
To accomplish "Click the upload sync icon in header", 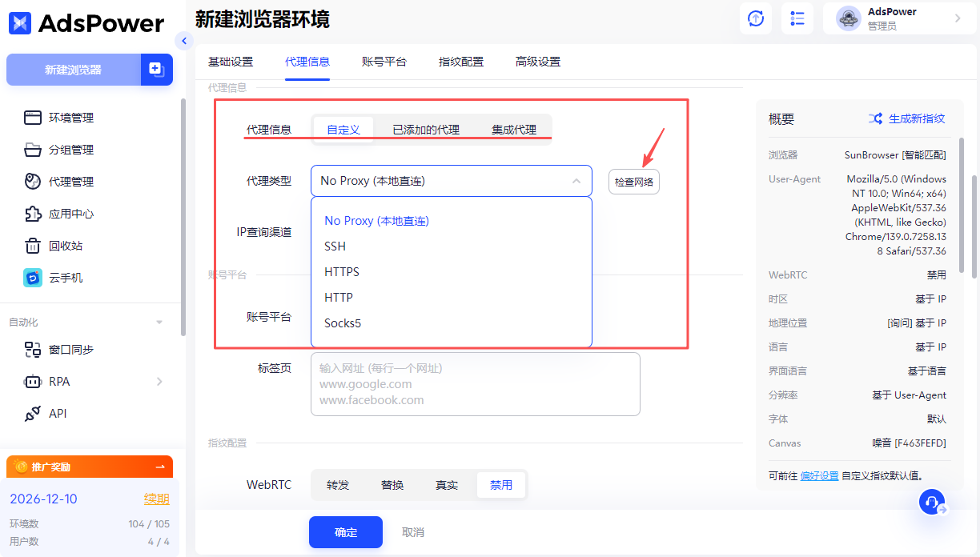I will [x=756, y=18].
